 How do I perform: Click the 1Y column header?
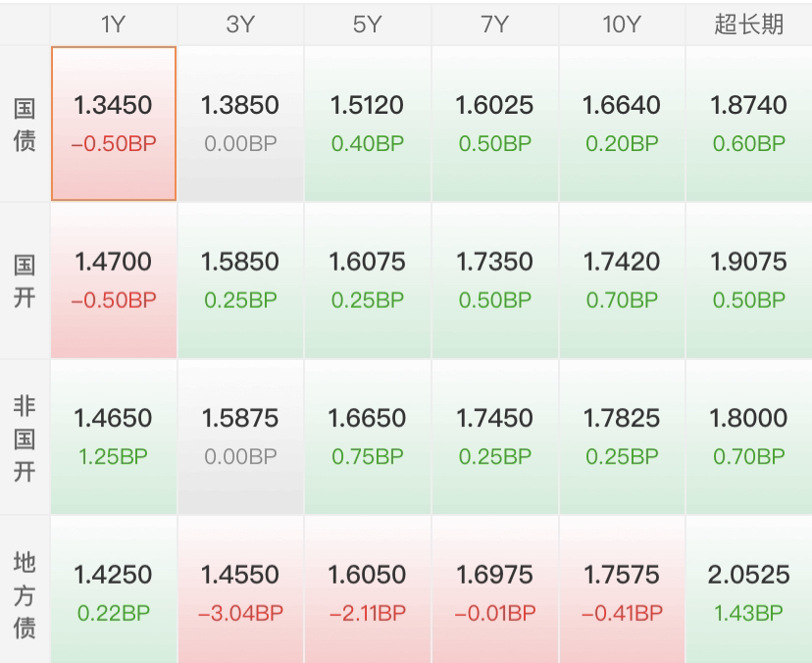(x=114, y=25)
